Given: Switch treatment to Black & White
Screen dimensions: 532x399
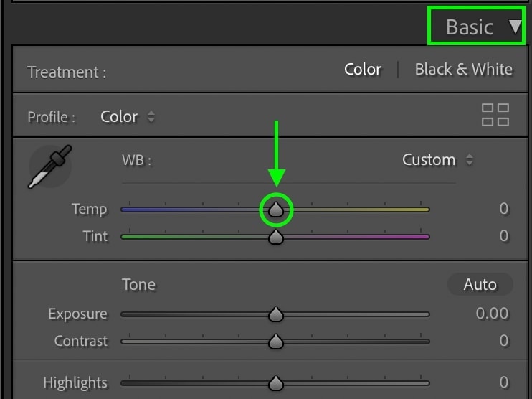Looking at the screenshot, I should [x=463, y=70].
